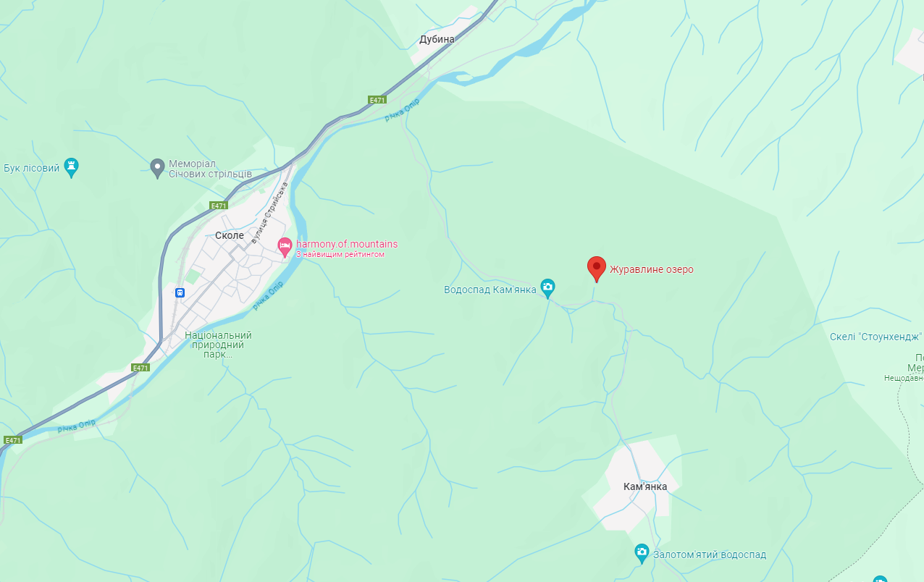Click the E471 road shield near Дубина
Image resolution: width=924 pixels, height=582 pixels.
tap(377, 100)
